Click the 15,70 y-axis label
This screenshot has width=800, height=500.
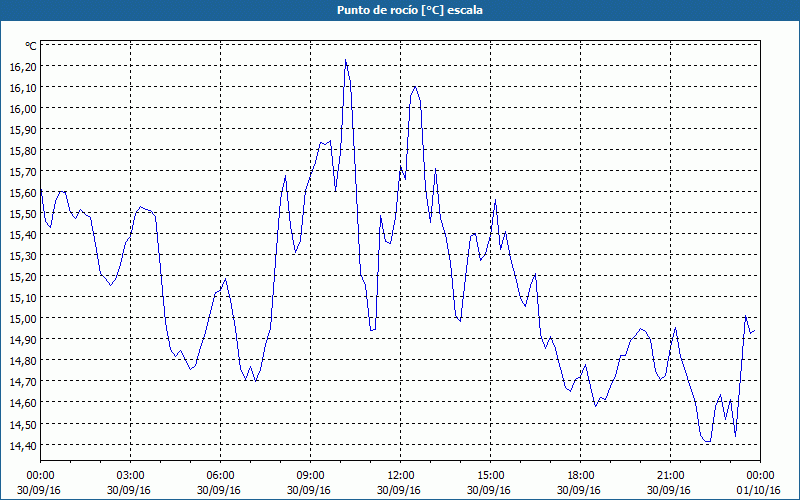tap(23, 171)
